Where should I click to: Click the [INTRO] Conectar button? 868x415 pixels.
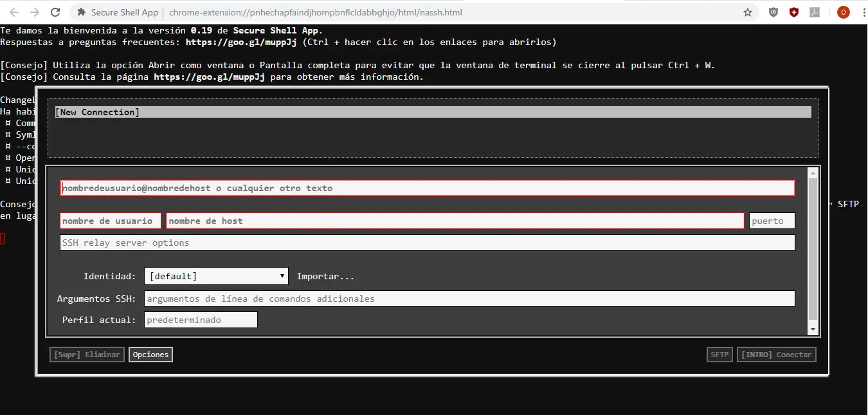coord(777,355)
